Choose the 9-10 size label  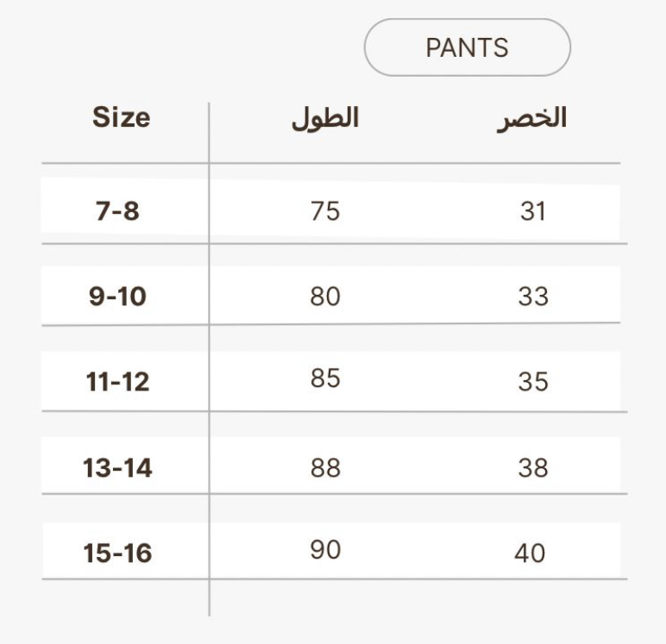click(x=117, y=297)
